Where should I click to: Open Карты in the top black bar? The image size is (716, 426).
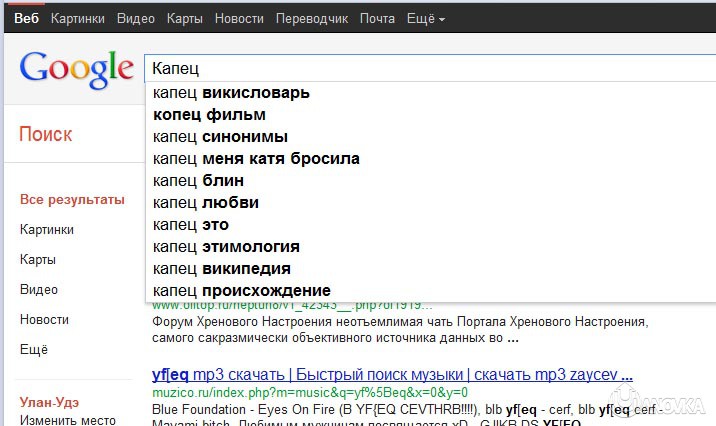[184, 18]
